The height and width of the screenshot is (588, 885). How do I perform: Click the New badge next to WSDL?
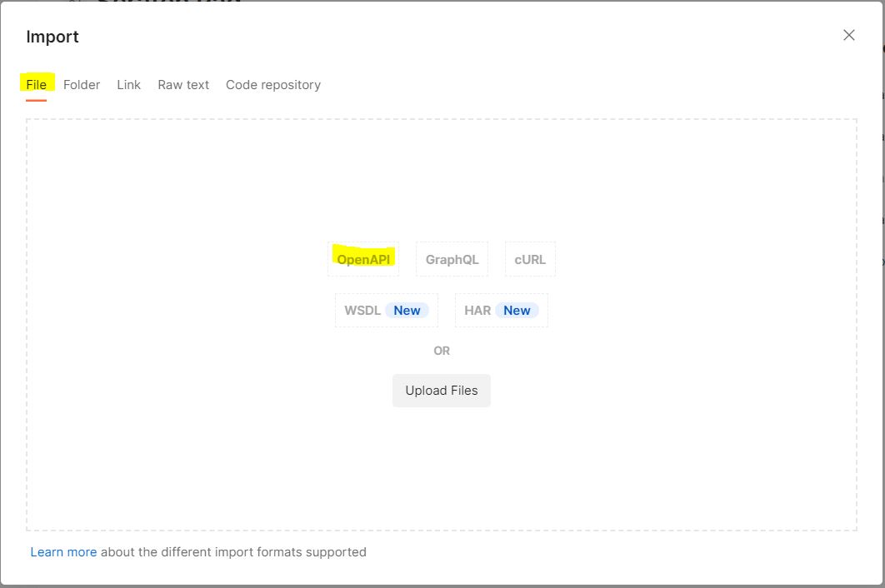[407, 310]
